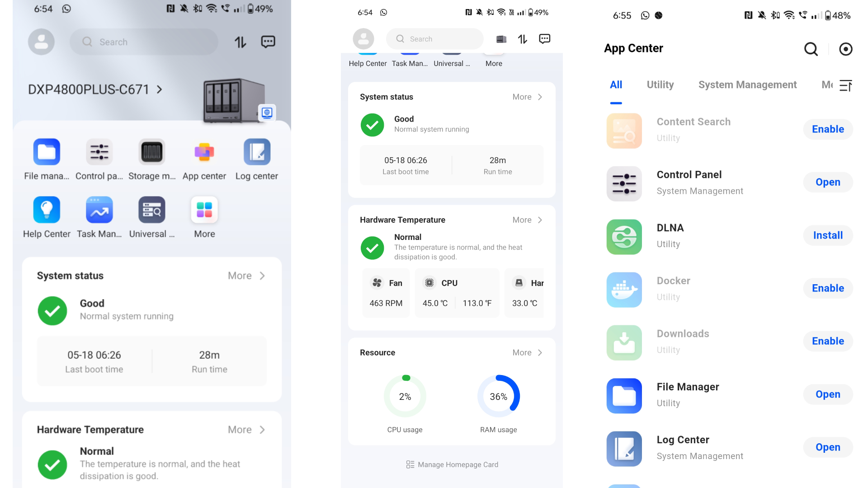Open File Manager app
Viewport: 868px width, 488px height.
827,394
